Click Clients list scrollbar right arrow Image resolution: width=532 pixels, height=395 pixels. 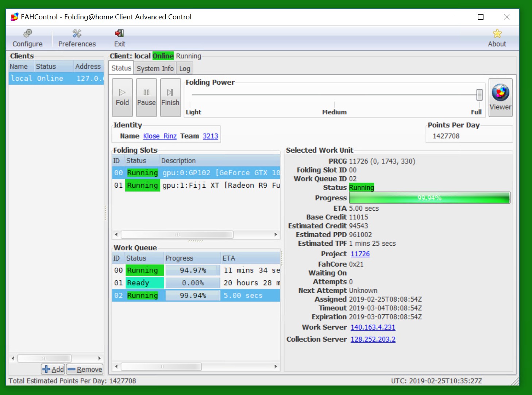coord(99,358)
